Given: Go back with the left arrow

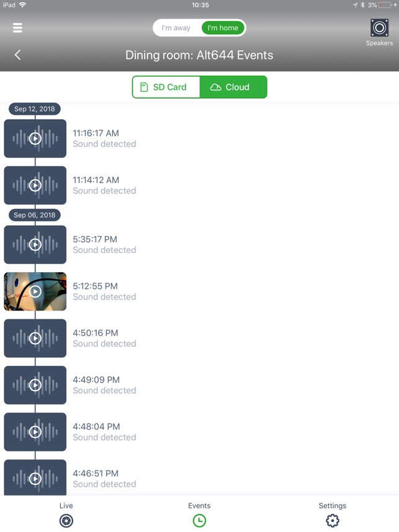Looking at the screenshot, I should coord(17,55).
